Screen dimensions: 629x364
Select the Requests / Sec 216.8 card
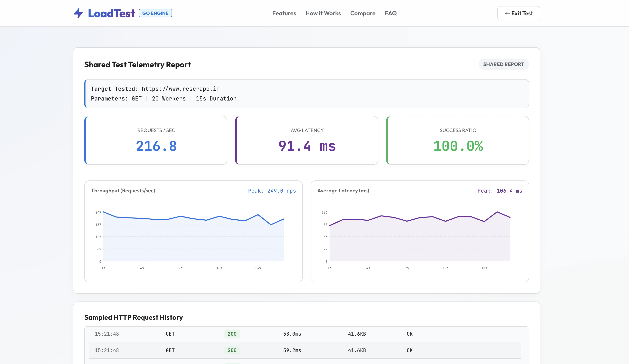pyautogui.click(x=156, y=140)
